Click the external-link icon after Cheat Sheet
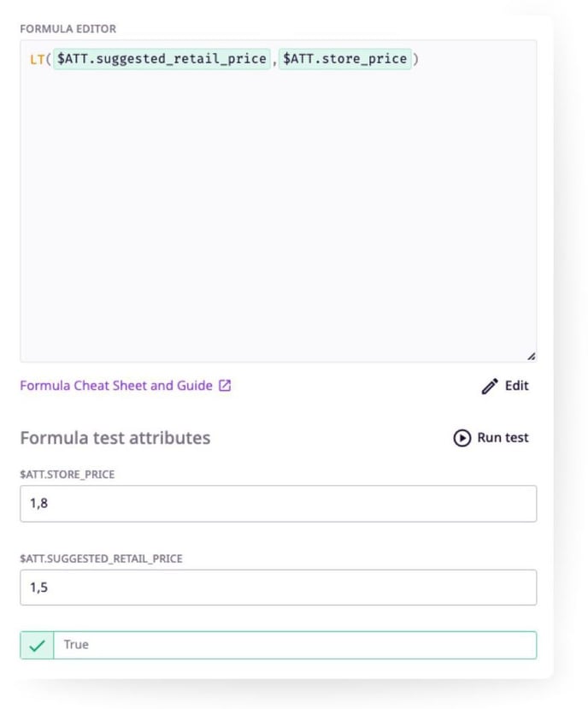 [225, 386]
